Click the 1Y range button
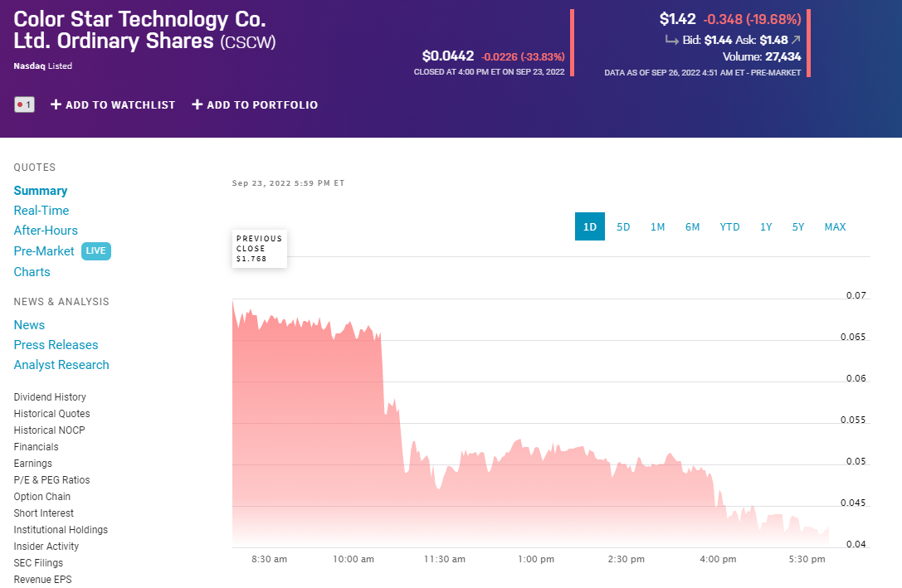The image size is (902, 588). click(765, 226)
